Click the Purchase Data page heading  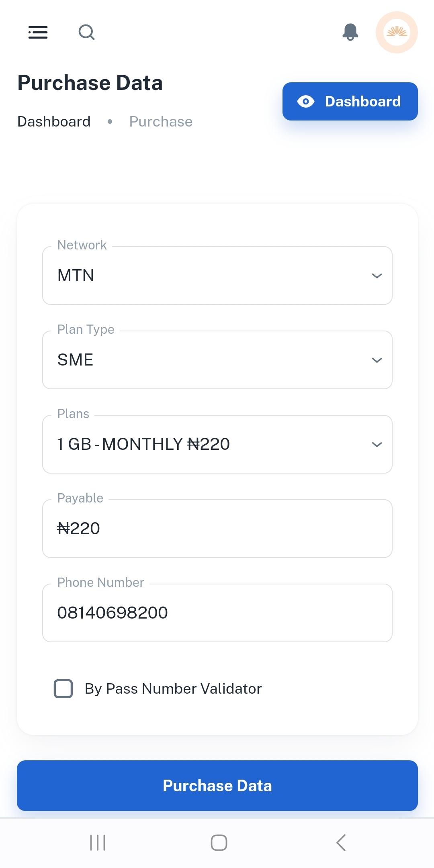point(90,83)
